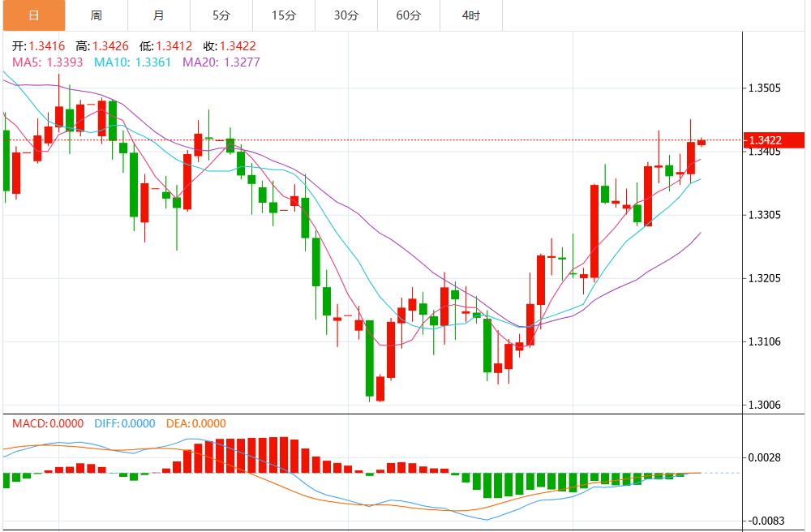Click the 1.3505 price axis label
The image size is (811, 532).
click(766, 88)
